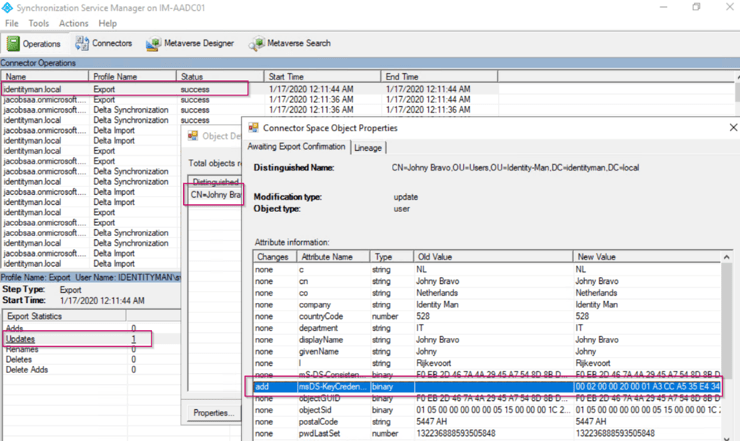Open the Actions menu
The width and height of the screenshot is (740, 441).
pos(73,23)
